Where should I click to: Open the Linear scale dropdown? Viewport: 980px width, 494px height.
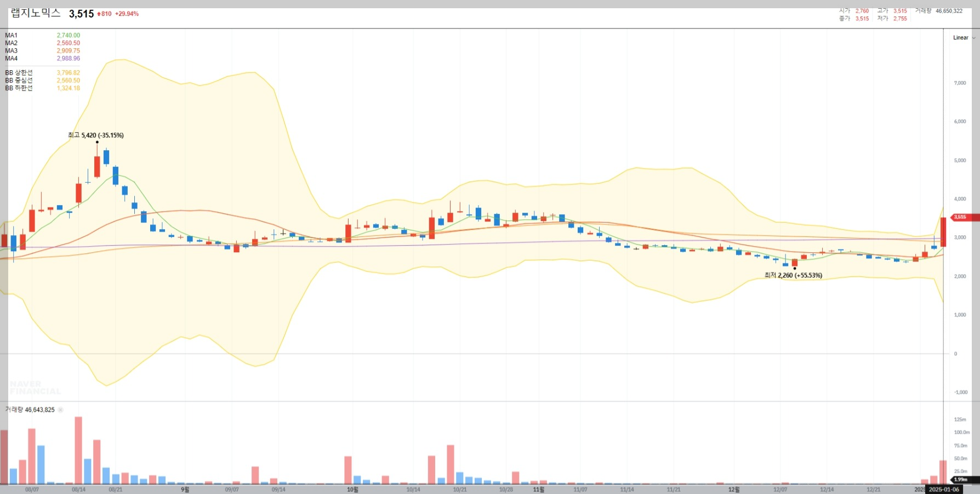coord(964,38)
